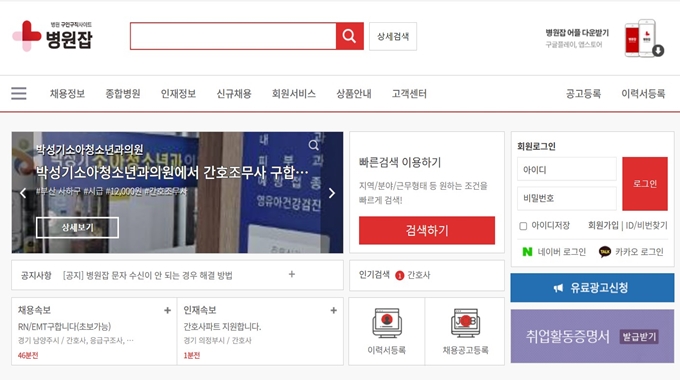
Task: Click 발급받기 on 취업활동증명서 banner
Action: [x=639, y=337]
